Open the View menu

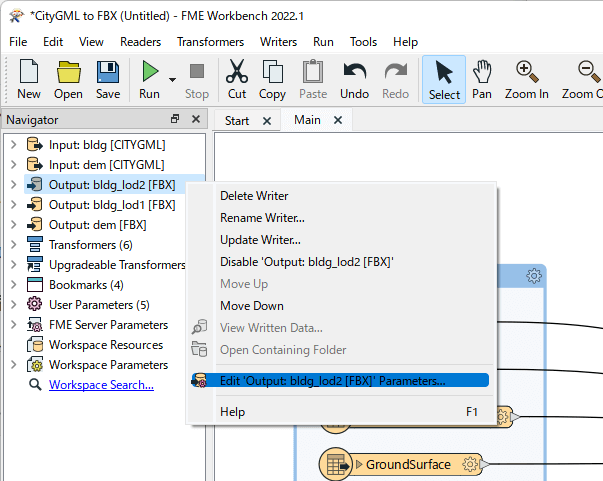91,42
